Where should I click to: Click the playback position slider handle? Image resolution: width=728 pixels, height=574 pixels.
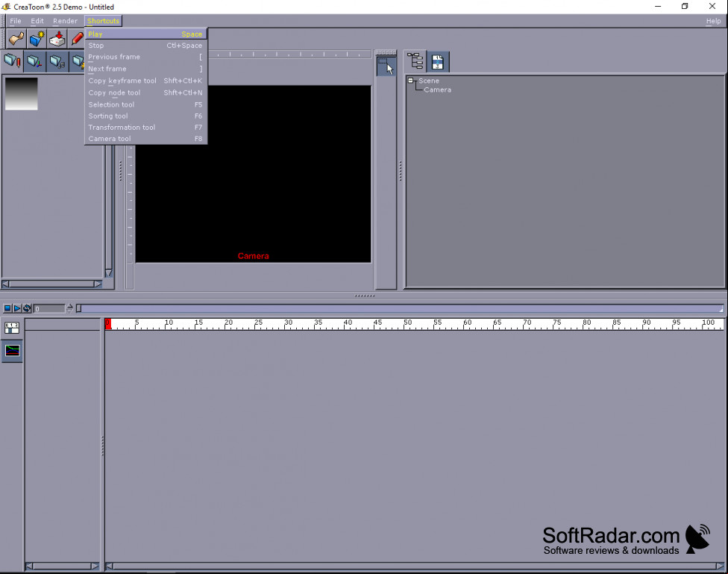coord(79,308)
